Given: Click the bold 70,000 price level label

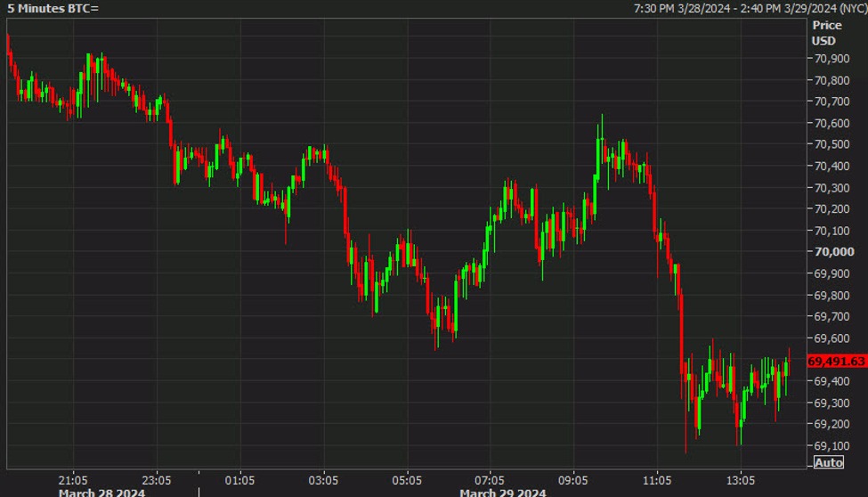Looking at the screenshot, I should [x=834, y=252].
